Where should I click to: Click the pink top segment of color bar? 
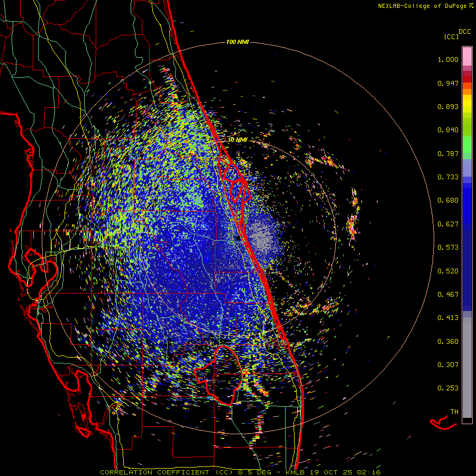pyautogui.click(x=467, y=57)
